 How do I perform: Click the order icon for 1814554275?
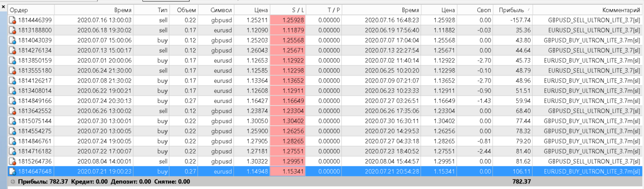(13, 131)
